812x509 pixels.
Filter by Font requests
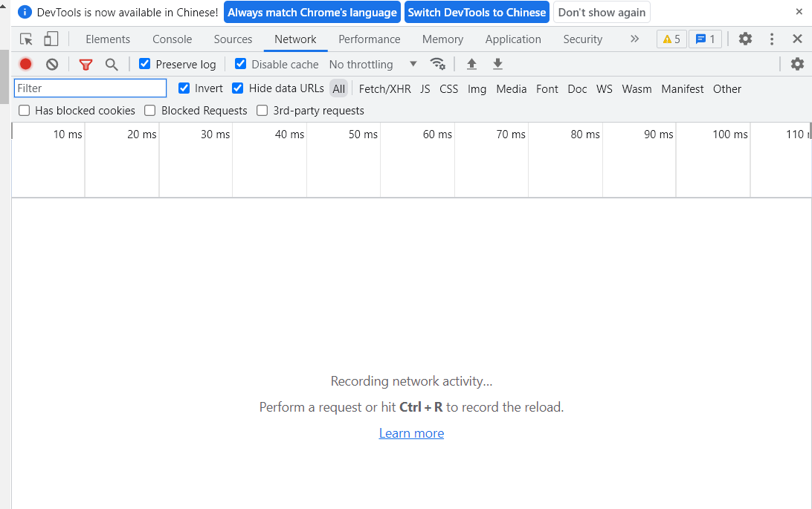tap(547, 88)
